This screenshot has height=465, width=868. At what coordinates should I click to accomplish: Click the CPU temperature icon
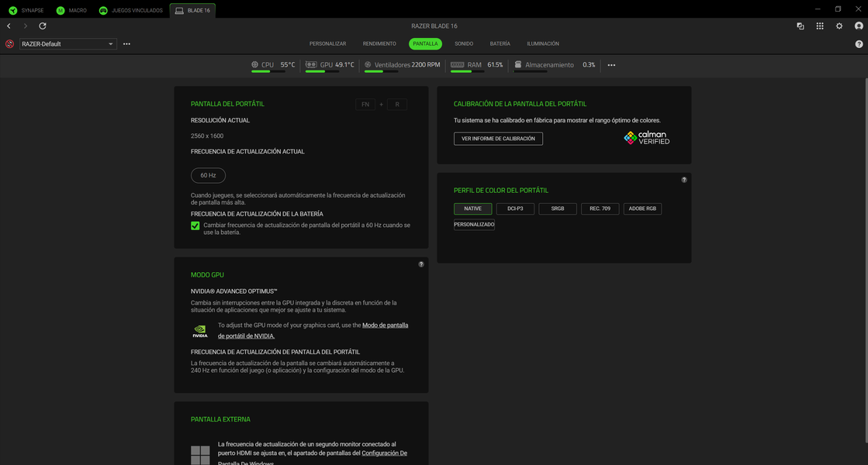tap(254, 64)
